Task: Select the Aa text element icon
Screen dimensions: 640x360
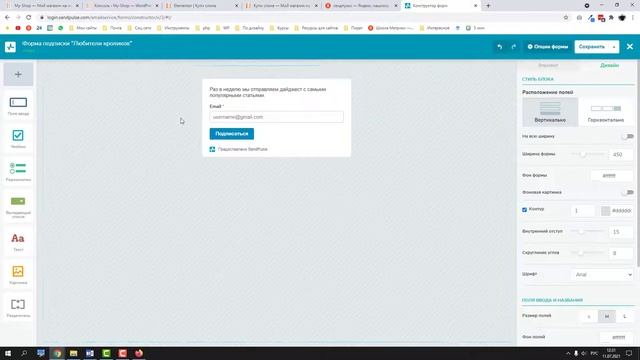Action: point(18,238)
